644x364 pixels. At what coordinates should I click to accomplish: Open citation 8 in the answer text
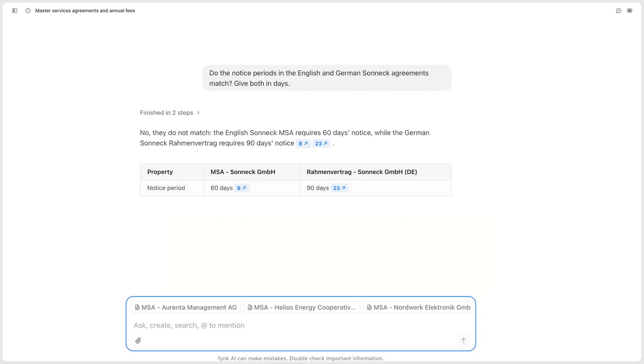pos(303,144)
